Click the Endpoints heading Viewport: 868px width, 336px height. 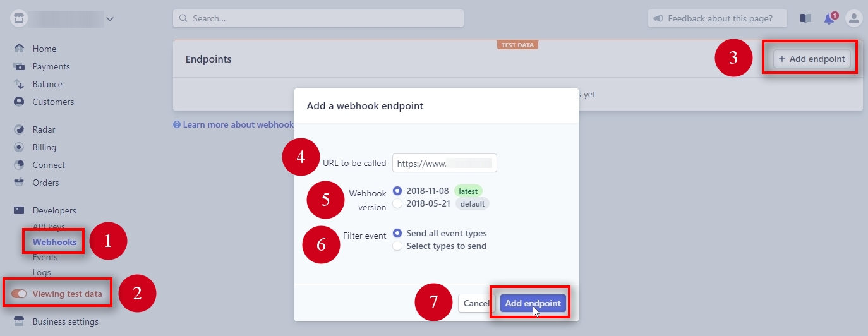(x=208, y=59)
